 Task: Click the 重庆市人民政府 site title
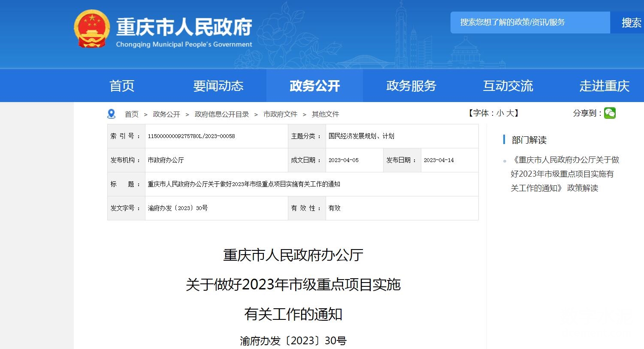[184, 27]
